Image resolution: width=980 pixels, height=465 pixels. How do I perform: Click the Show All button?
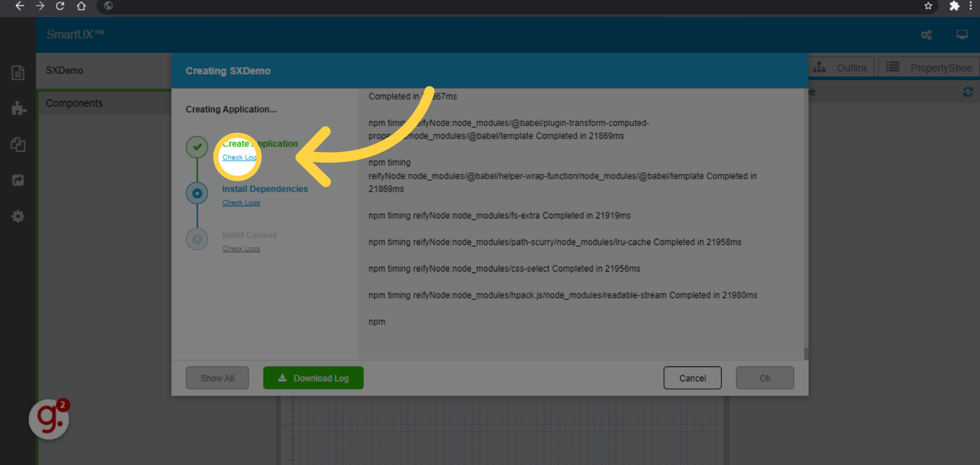coord(217,378)
